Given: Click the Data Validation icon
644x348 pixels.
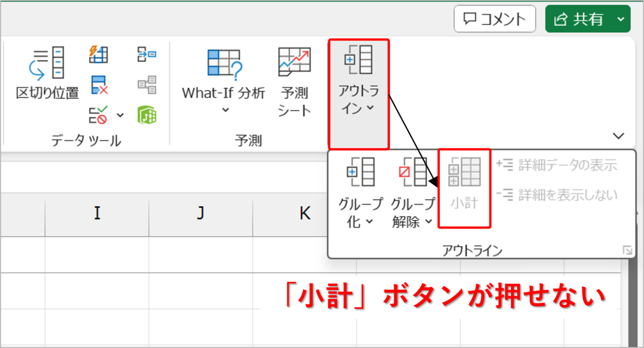Looking at the screenshot, I should point(98,114).
